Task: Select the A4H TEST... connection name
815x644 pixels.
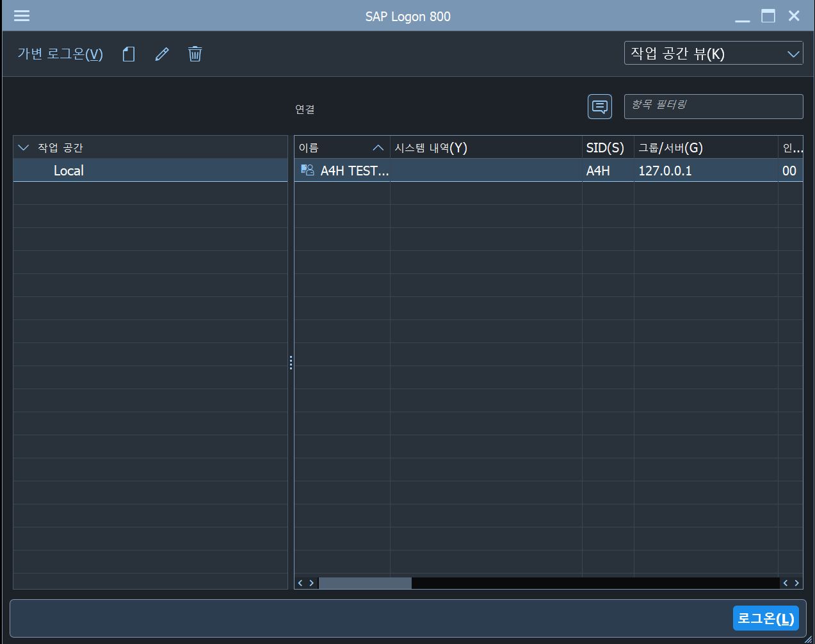Action: 355,171
